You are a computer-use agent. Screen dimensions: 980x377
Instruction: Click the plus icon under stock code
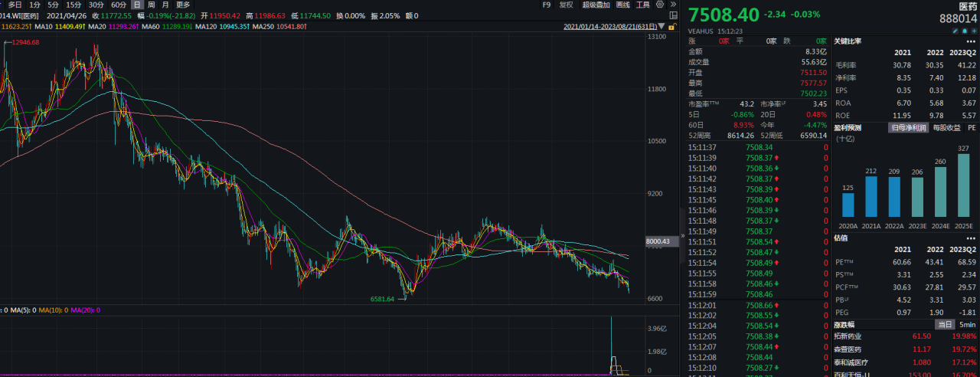(974, 29)
